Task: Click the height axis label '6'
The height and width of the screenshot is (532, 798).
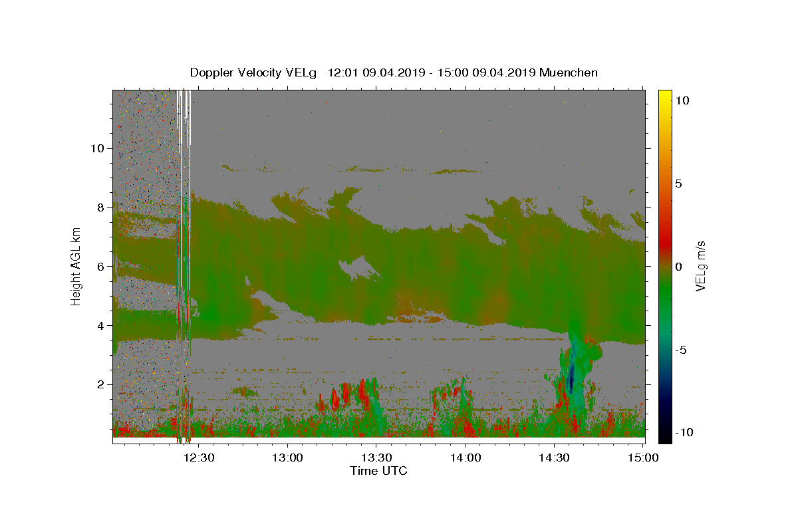Action: pyautogui.click(x=100, y=266)
